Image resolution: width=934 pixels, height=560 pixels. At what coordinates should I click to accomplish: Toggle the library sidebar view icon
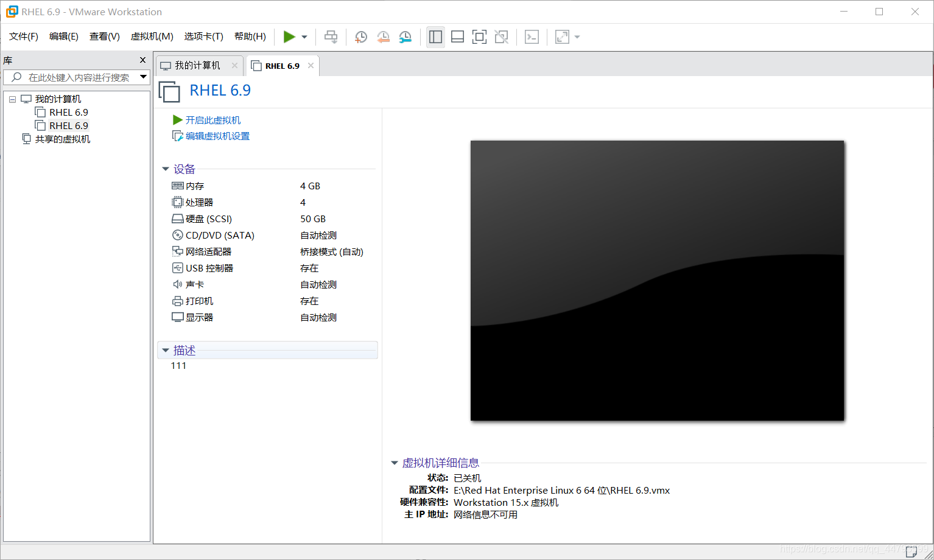435,37
